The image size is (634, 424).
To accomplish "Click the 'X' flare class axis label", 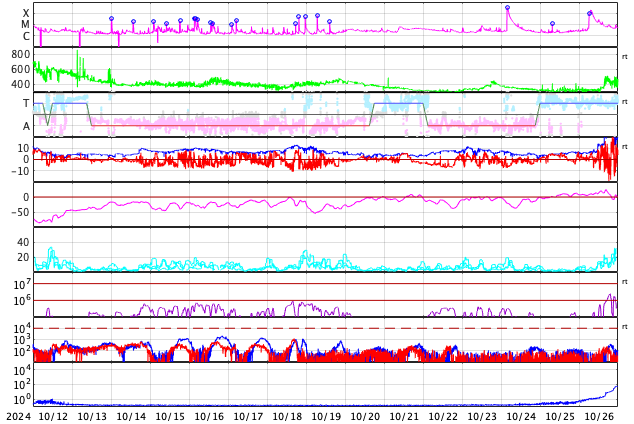I will tap(26, 13).
